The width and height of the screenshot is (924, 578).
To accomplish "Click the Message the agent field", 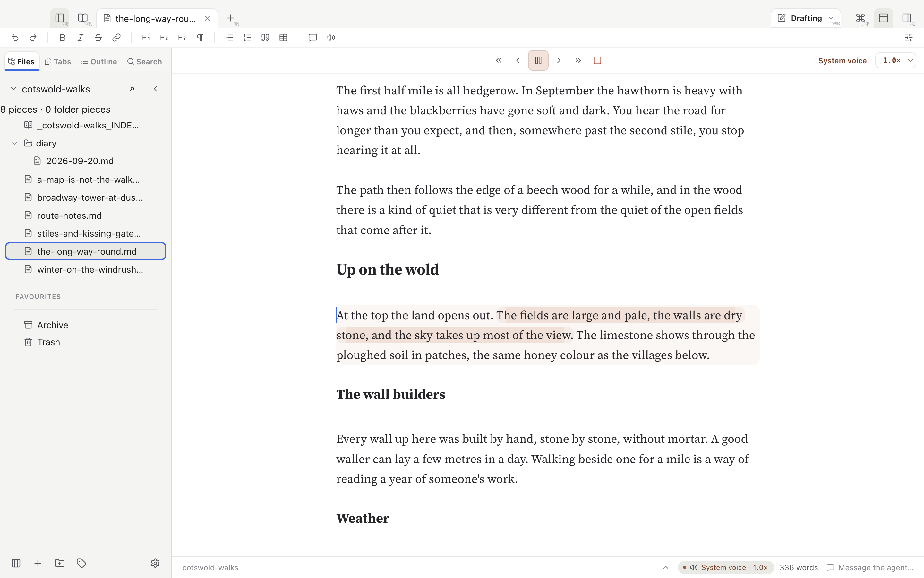I will [870, 567].
